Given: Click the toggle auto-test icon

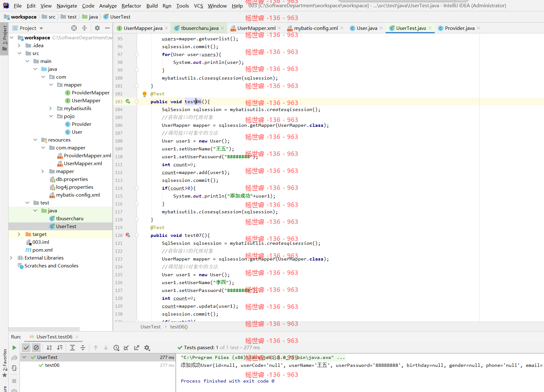Looking at the screenshot, I should pos(14,368).
